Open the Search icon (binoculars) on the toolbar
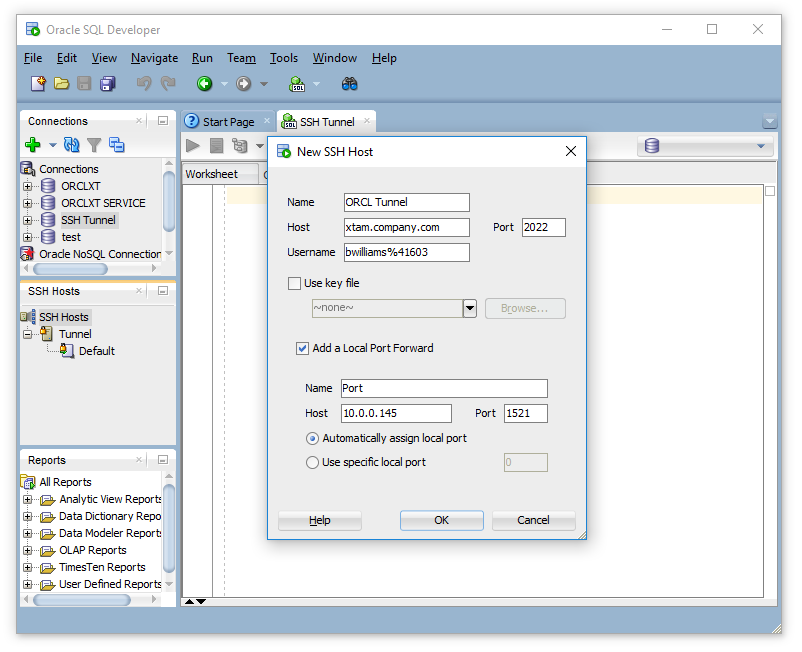The image size is (802, 652). point(348,84)
